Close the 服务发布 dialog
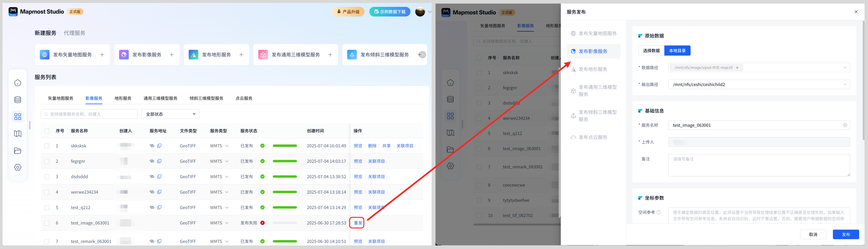 856,12
